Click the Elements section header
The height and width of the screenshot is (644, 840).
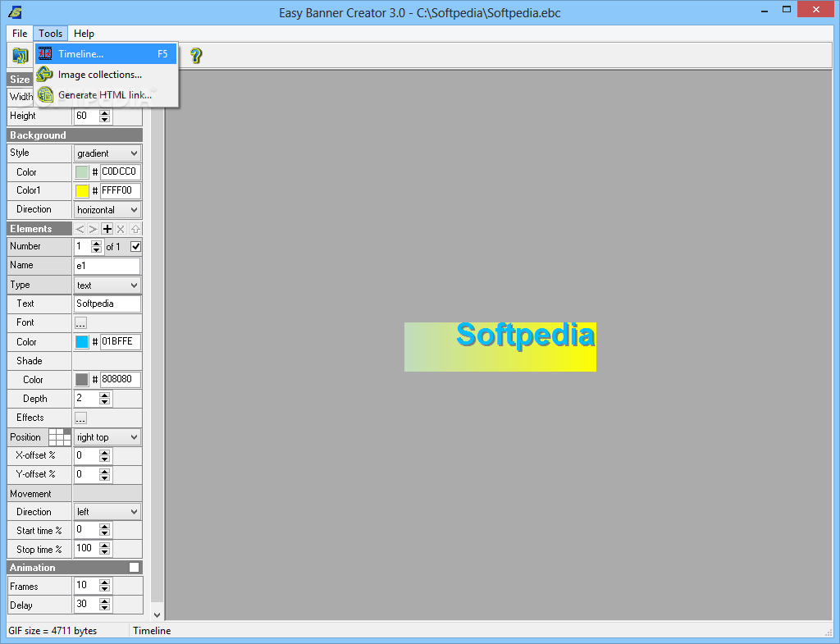click(x=39, y=229)
